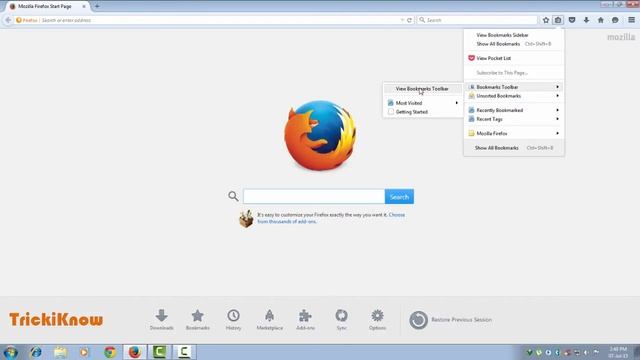The image size is (640, 360).
Task: Choose top Show All Bookmarks entry
Action: (x=513, y=44)
